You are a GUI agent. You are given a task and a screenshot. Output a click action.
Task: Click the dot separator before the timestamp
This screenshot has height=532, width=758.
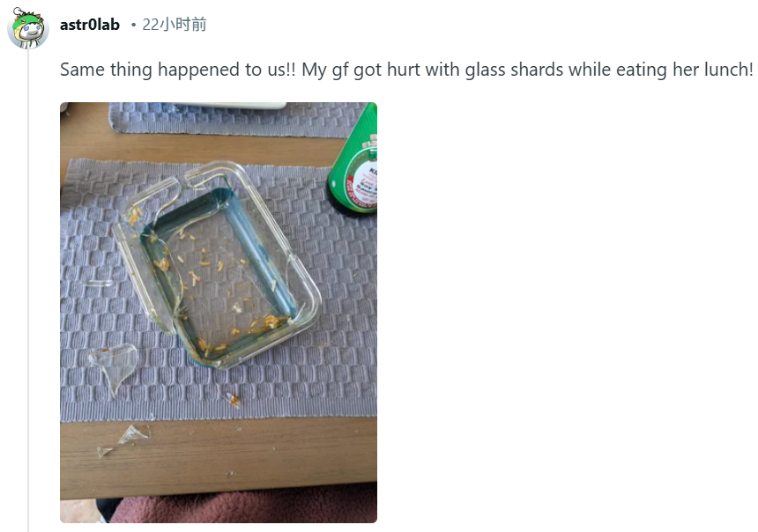[133, 26]
